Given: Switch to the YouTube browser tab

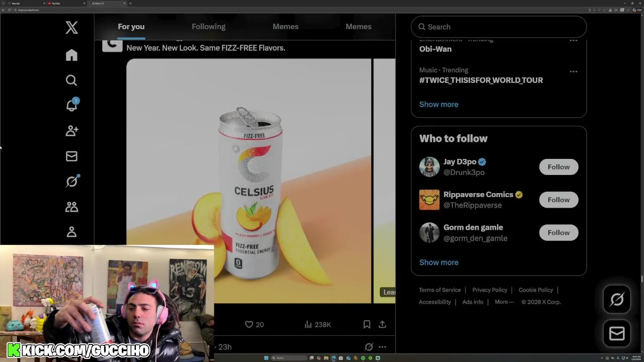Looking at the screenshot, I should 65,4.
